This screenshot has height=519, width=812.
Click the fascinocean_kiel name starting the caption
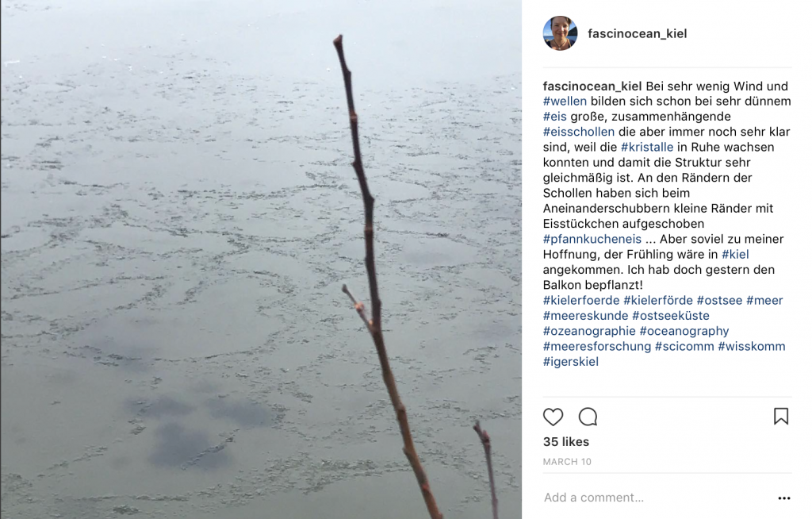tap(592, 86)
